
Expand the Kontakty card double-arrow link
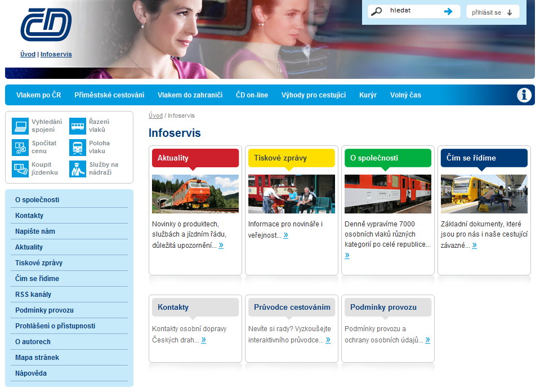point(203,340)
